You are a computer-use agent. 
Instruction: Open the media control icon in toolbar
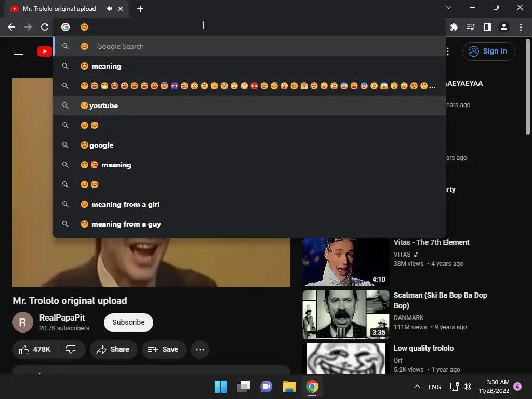pyautogui.click(x=471, y=27)
